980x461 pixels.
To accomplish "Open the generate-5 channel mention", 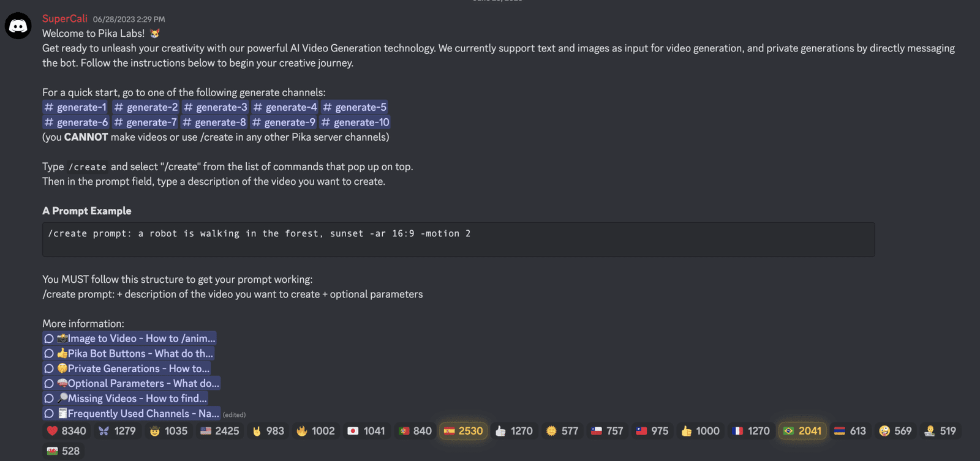I will 355,107.
